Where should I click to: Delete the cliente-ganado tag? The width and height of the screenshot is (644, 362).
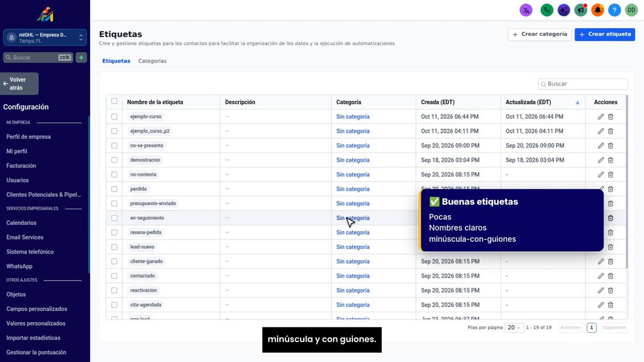click(x=611, y=261)
